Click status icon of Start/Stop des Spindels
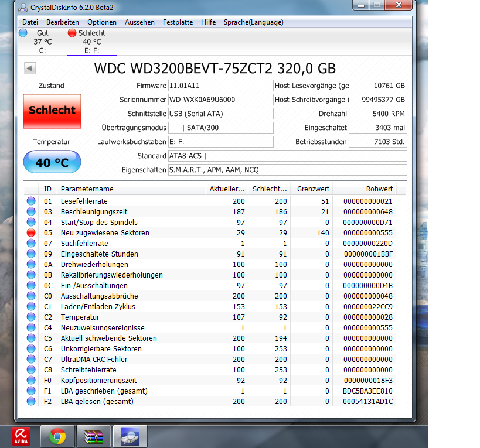The image size is (480, 448). [31, 222]
